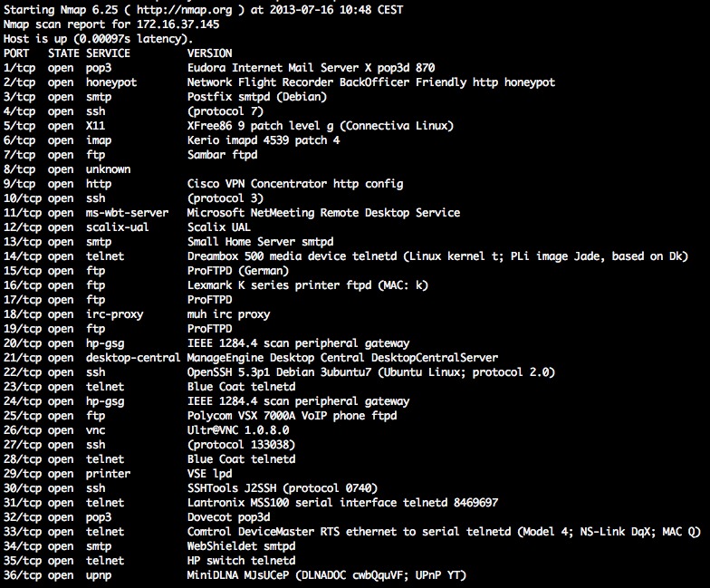Select the 22/tcp port entry
Screen dimensions: 710x588
click(x=20, y=372)
